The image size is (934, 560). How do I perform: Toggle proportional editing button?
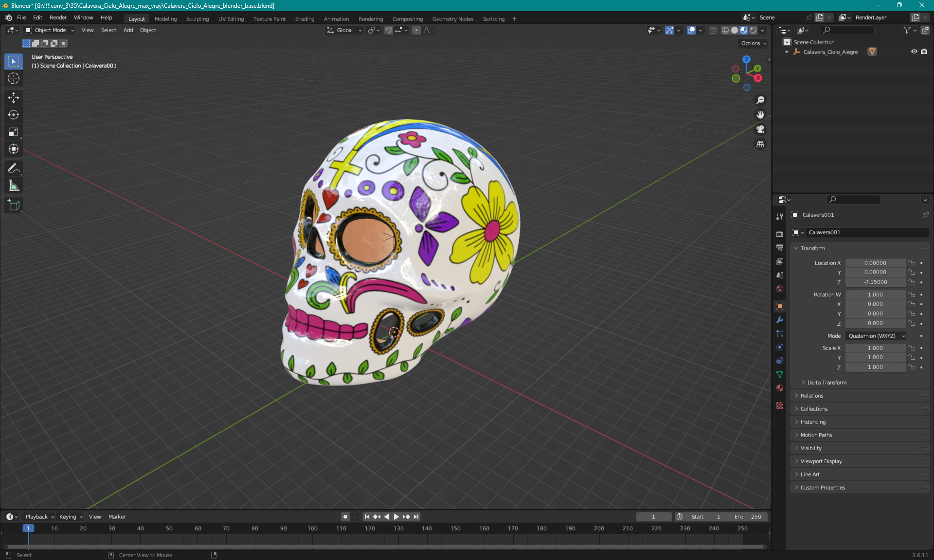416,30
